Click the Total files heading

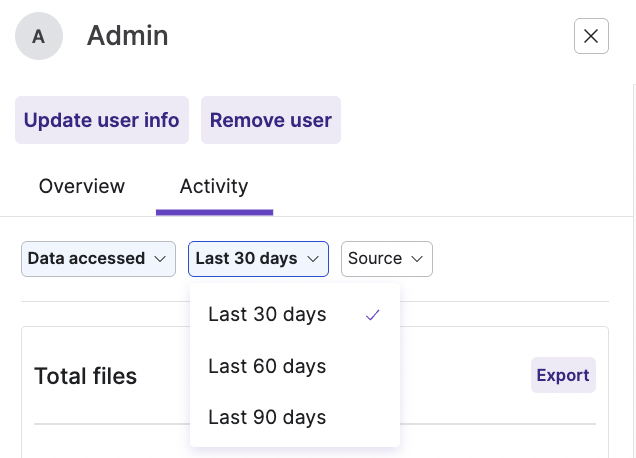[x=85, y=376]
